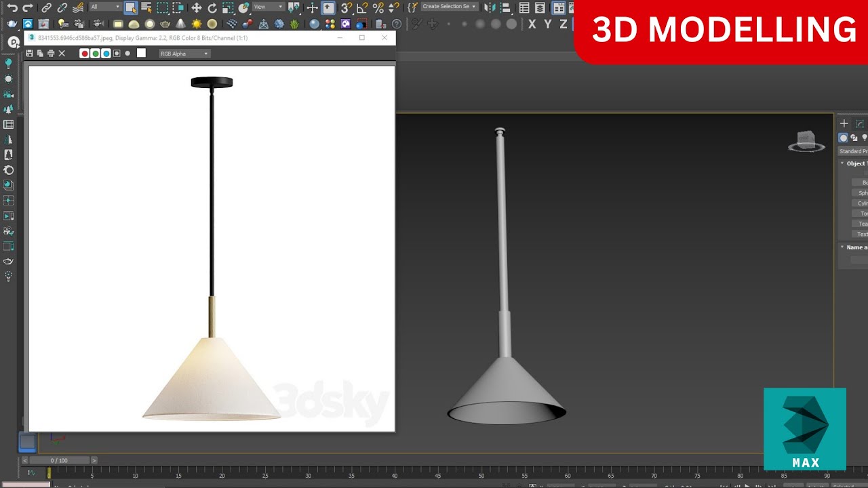This screenshot has height=488, width=868.
Task: Toggle Select and Manipulate crosshair icon
Action: click(x=313, y=8)
